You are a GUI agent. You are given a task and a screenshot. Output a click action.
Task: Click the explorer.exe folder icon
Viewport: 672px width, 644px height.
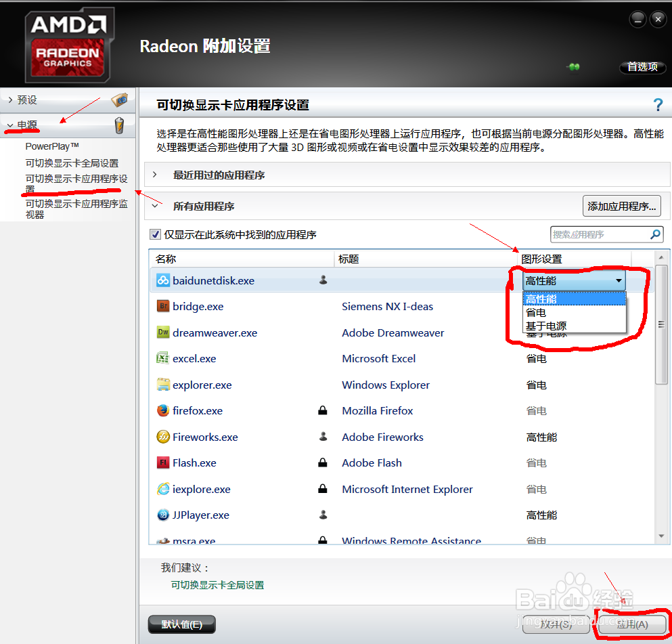click(163, 385)
